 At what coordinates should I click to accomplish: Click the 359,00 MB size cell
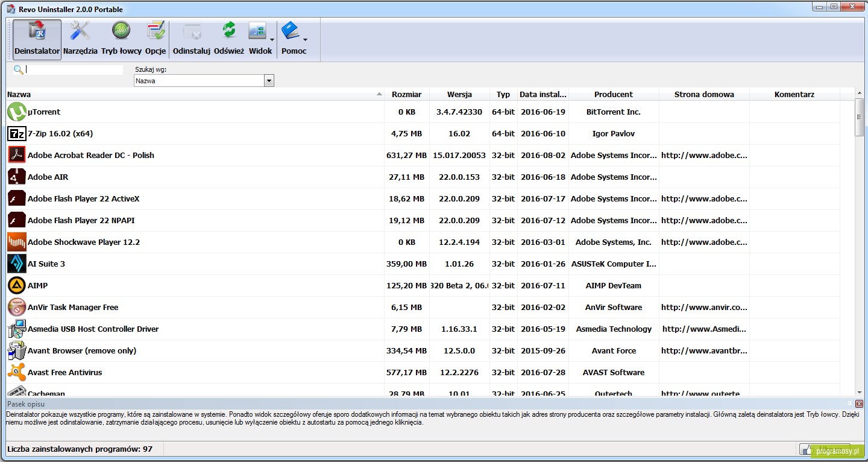click(x=407, y=264)
